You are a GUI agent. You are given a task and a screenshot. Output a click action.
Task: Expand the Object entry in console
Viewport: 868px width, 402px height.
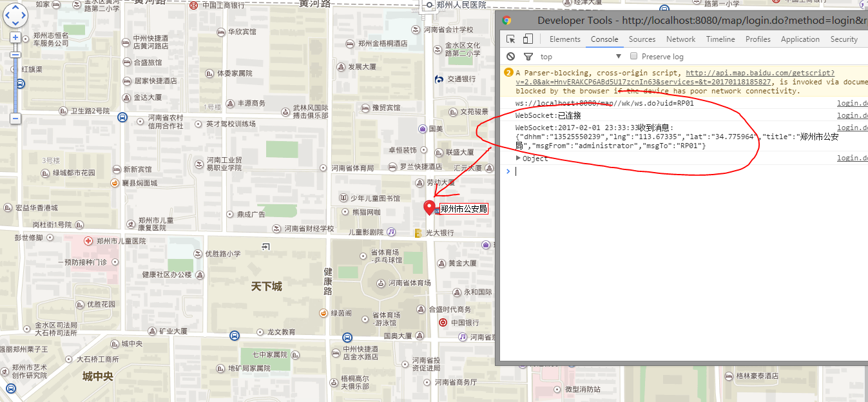point(519,158)
